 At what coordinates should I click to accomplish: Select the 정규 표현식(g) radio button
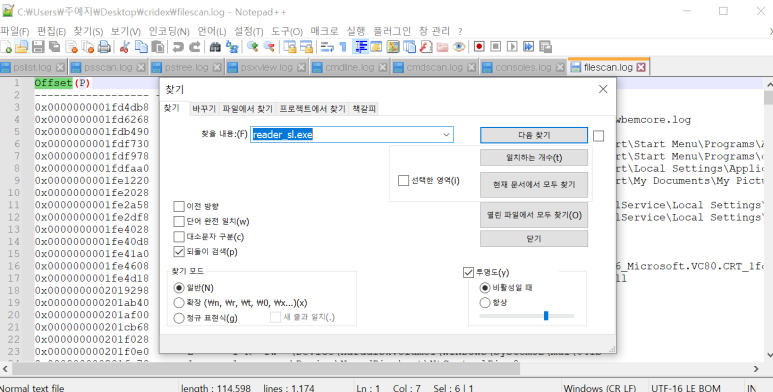179,318
